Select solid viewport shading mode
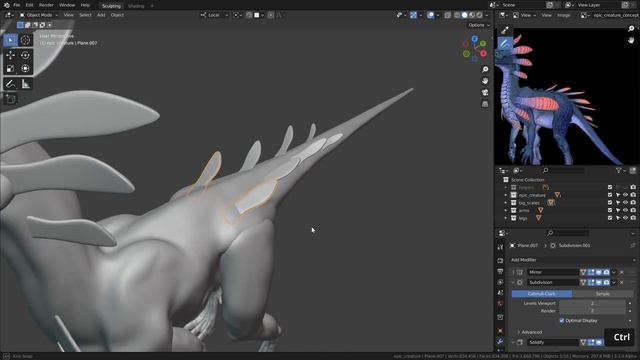640x360 pixels. (x=464, y=15)
